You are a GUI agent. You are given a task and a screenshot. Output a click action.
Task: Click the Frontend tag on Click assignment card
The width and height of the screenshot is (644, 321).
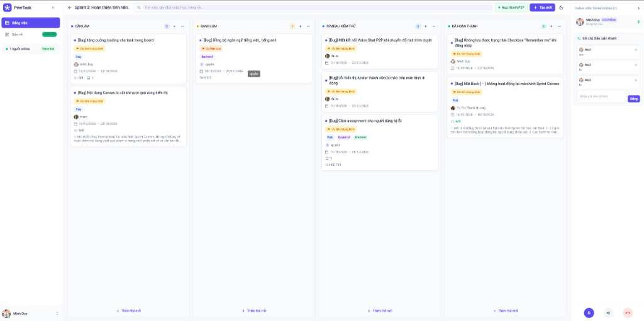pos(360,137)
